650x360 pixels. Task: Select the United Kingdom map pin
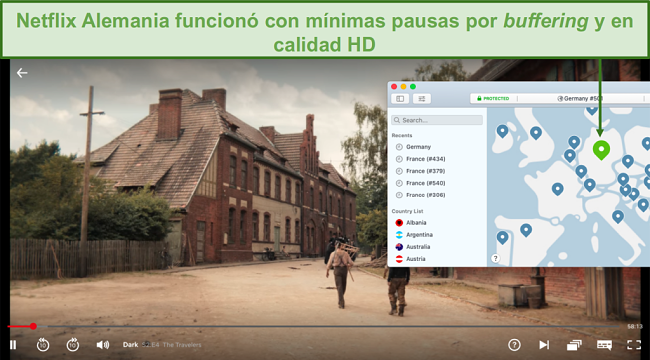click(536, 133)
